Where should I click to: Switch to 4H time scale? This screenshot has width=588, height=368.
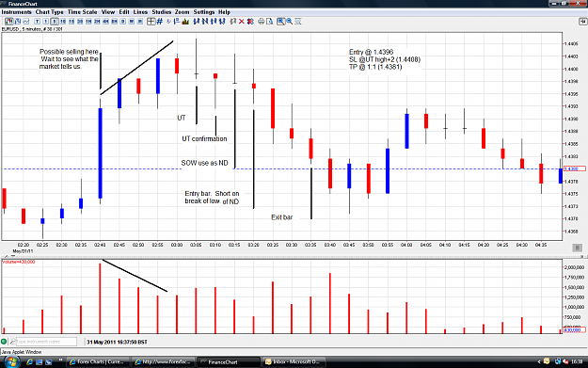coord(105,22)
